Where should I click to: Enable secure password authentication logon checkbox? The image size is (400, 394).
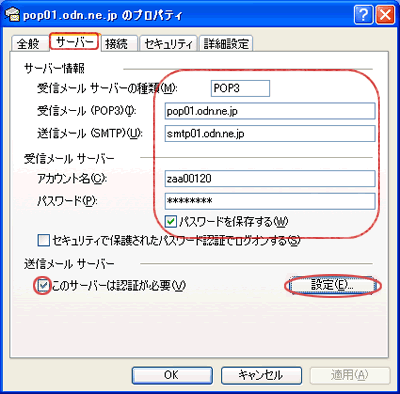click(43, 240)
